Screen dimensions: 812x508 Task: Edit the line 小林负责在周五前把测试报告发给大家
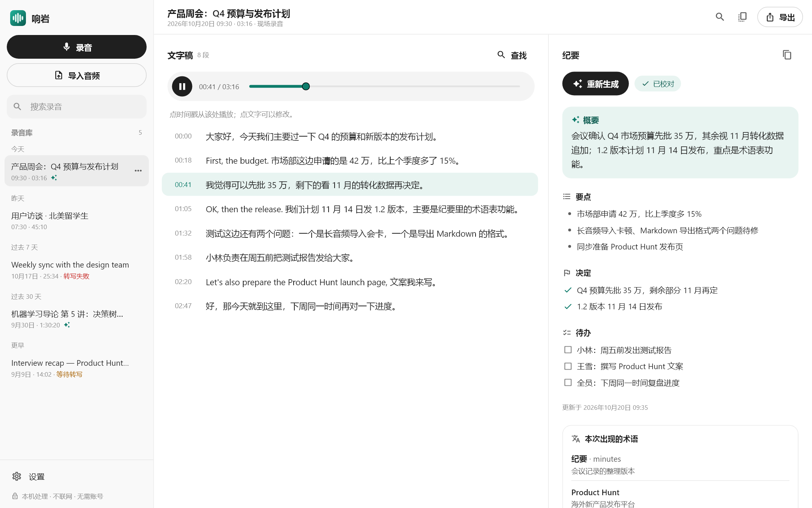[280, 258]
